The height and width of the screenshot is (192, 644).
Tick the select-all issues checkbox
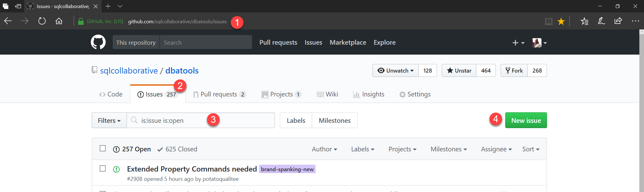point(103,149)
